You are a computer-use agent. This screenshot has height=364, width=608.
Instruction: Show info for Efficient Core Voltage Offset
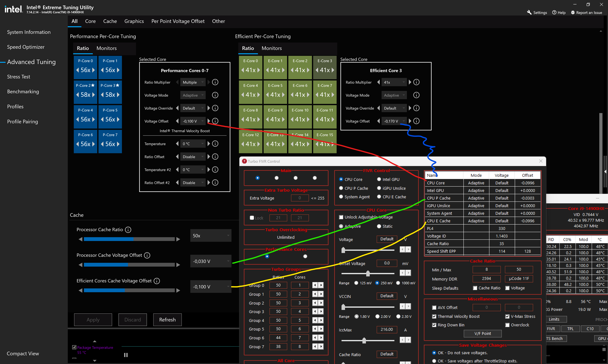416,121
